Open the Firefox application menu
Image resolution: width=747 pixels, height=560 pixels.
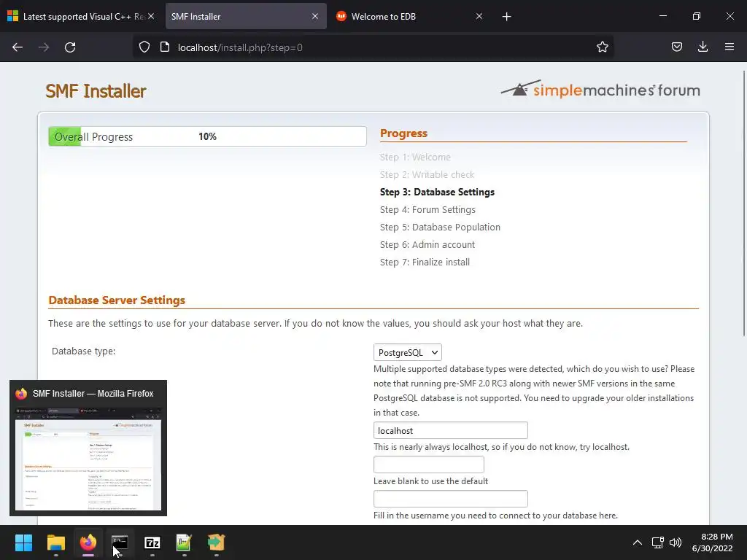(729, 47)
